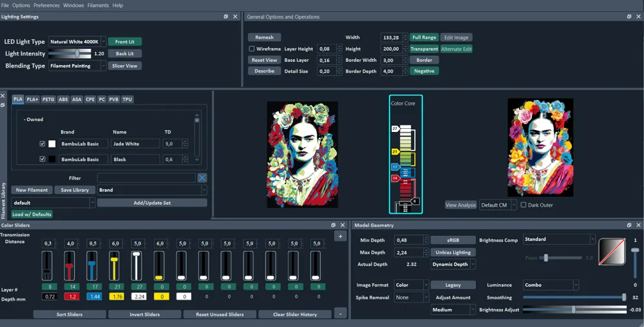Open the Brand sort dropdown
The height and width of the screenshot is (327, 644).
point(152,190)
